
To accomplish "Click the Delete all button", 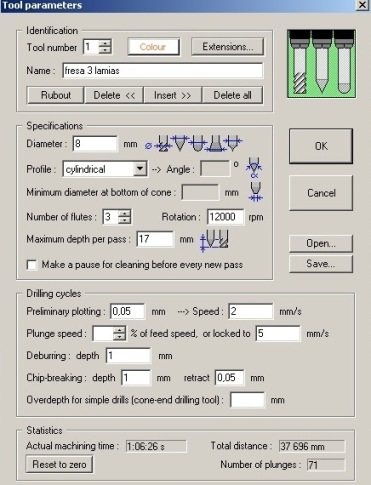I will click(x=232, y=95).
